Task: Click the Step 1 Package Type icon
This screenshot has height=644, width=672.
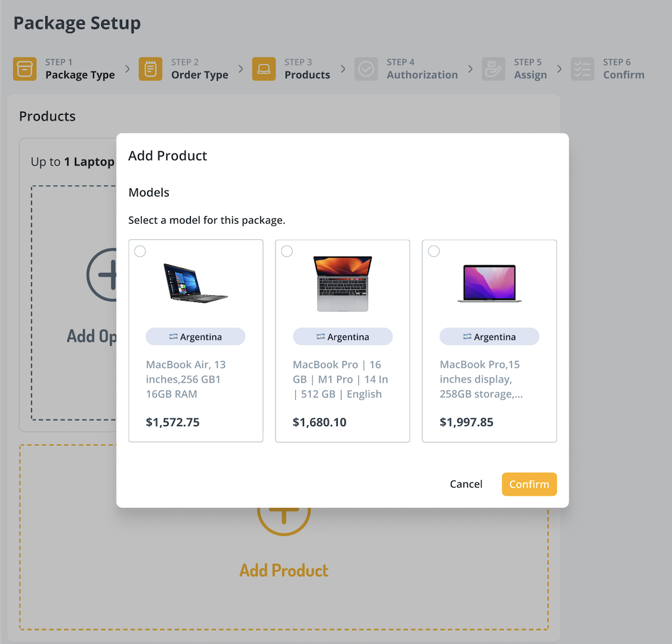Action: pyautogui.click(x=25, y=69)
